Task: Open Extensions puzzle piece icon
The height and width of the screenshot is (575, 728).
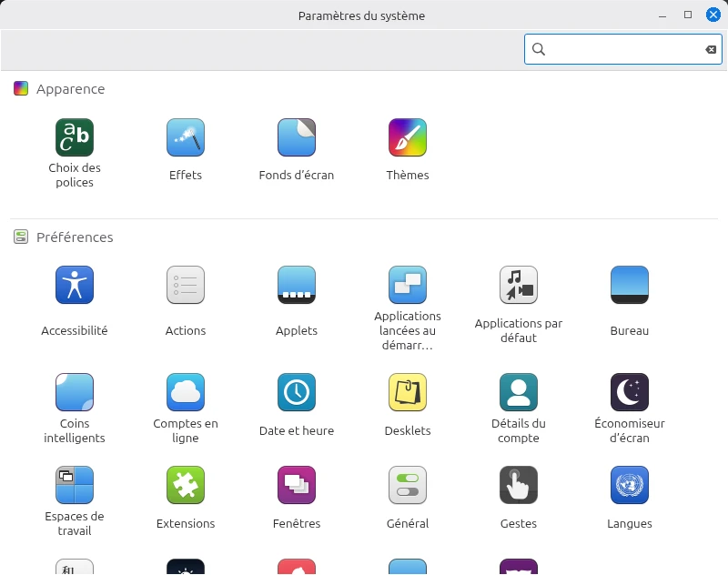Action: 186,485
